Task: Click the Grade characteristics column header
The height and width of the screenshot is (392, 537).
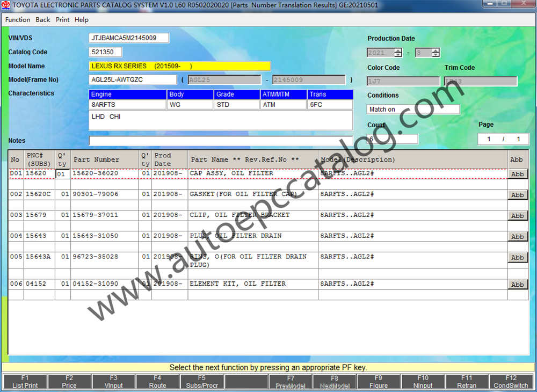Action: click(x=237, y=94)
